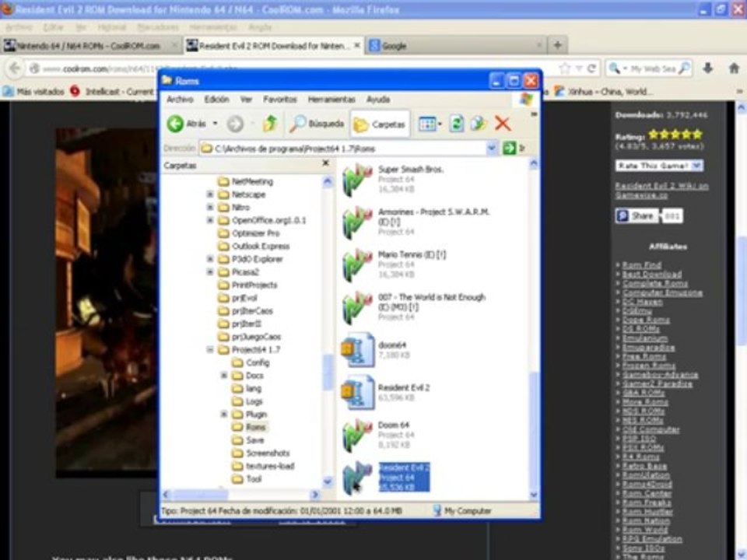Click Firefox home icon
This screenshot has width=747, height=560.
tap(734, 68)
